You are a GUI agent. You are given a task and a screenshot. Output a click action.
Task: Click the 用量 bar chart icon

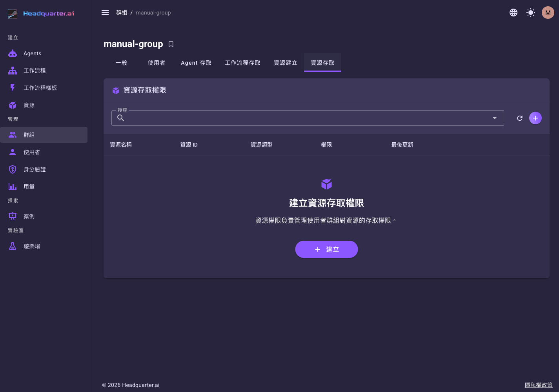(13, 187)
